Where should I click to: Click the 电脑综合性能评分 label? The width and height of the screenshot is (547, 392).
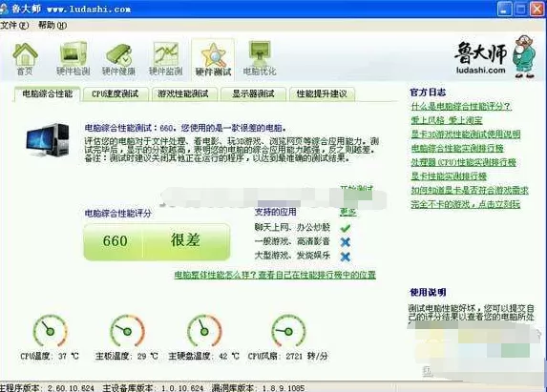coord(118,214)
